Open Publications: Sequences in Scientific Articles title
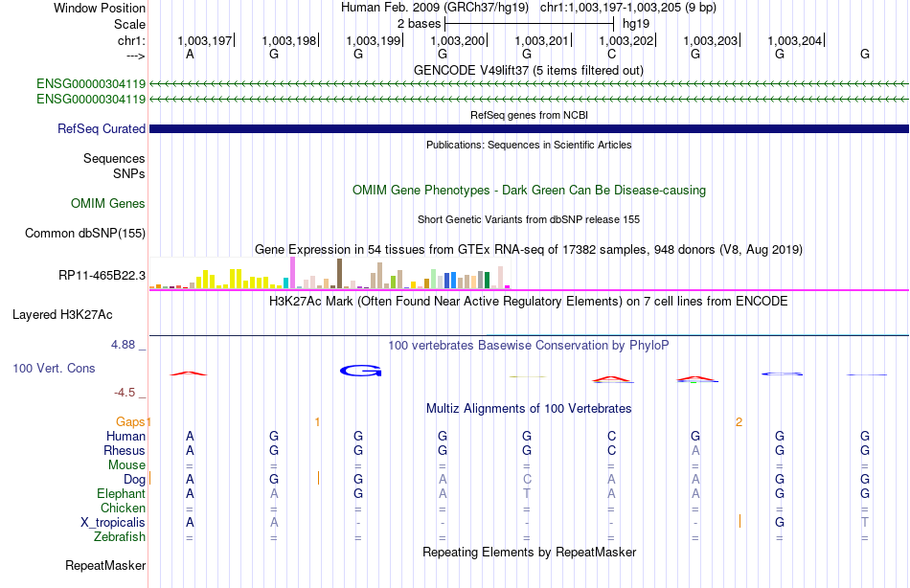 (x=529, y=145)
